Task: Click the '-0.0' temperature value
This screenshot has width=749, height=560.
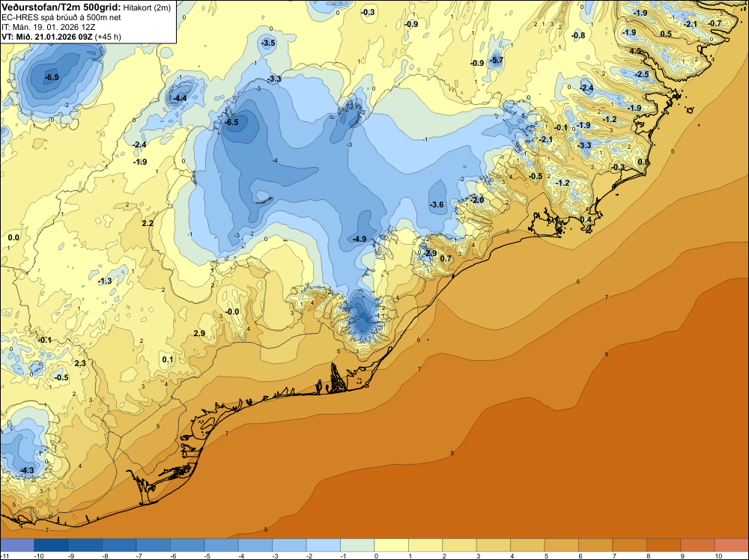Action: click(232, 311)
